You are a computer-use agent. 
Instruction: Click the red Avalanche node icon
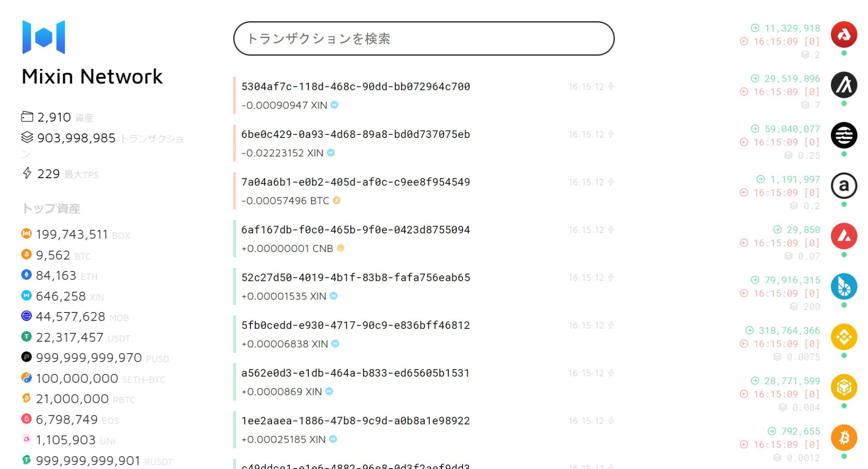(x=844, y=236)
